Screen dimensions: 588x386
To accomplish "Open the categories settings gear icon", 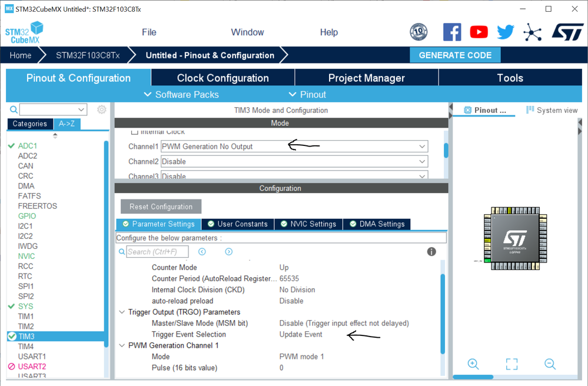I will [102, 109].
